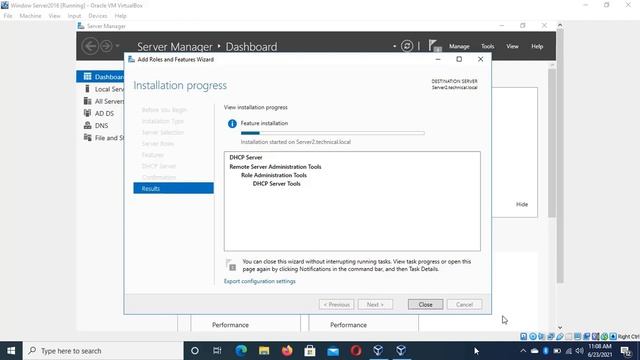Image resolution: width=640 pixels, height=360 pixels.
Task: Click the taskbar clock and date
Action: point(600,351)
